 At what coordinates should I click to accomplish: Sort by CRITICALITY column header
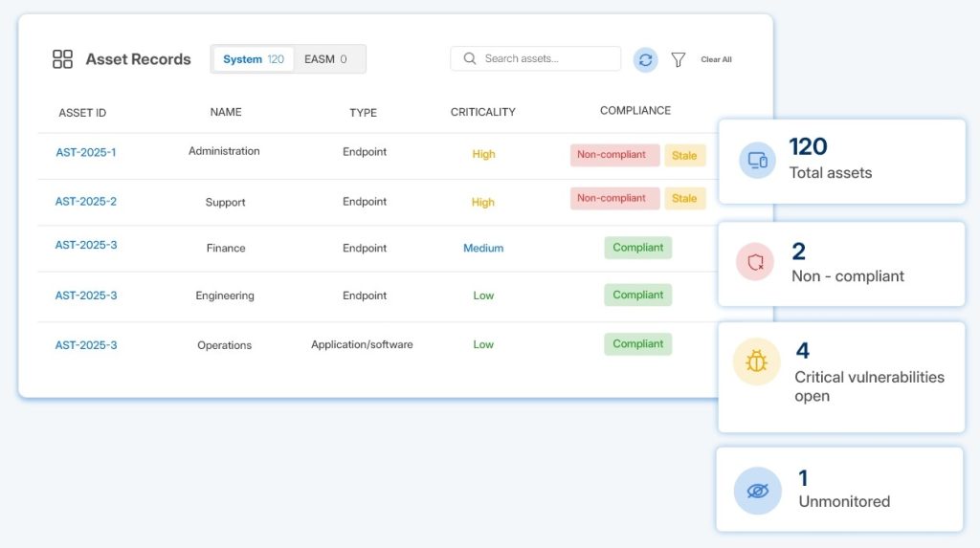click(x=483, y=113)
